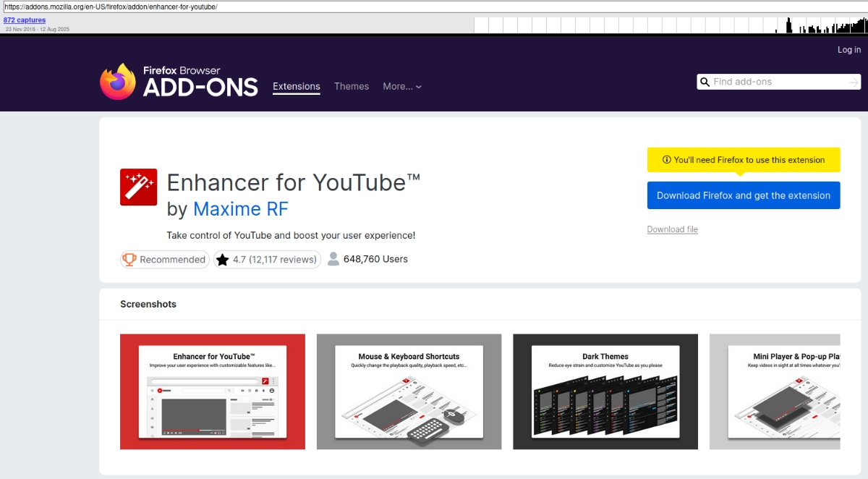The height and width of the screenshot is (479, 868).
Task: Submit search with the arrow icon
Action: coord(854,82)
